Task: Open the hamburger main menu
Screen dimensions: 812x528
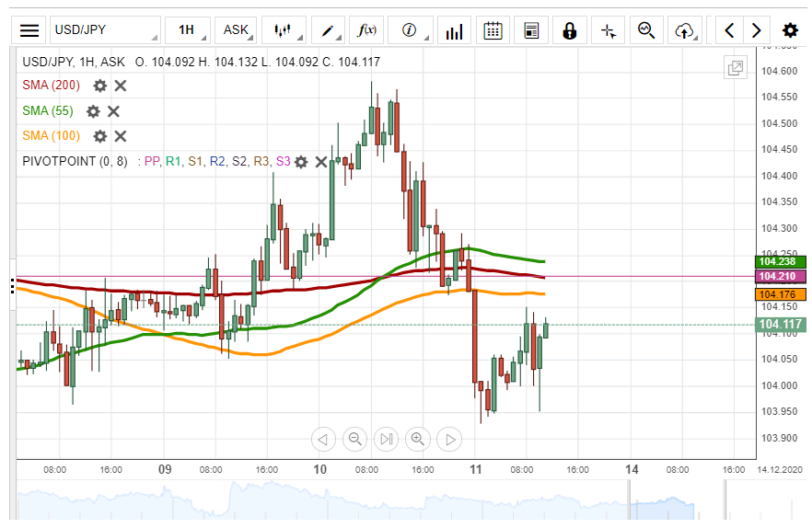Action: click(x=29, y=30)
